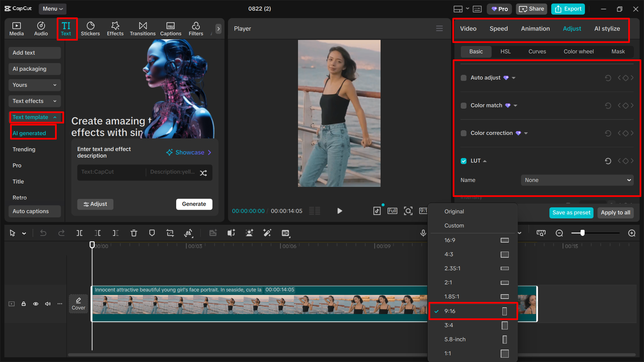Select the crop icon in the timeline toolbar

(170, 233)
